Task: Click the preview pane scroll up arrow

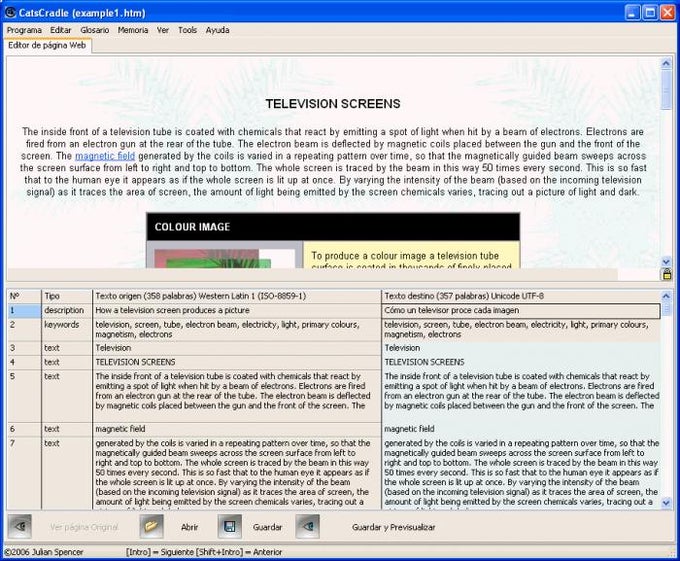Action: tap(666, 64)
